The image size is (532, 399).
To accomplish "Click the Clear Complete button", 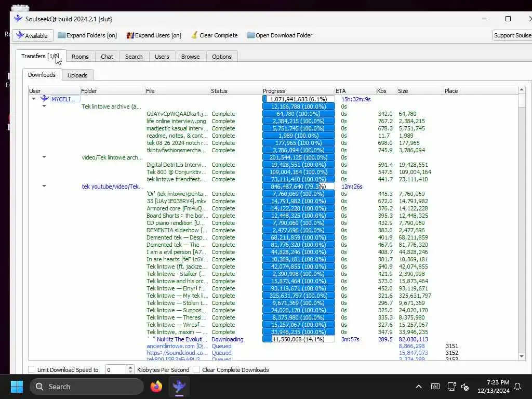I will pyautogui.click(x=215, y=35).
